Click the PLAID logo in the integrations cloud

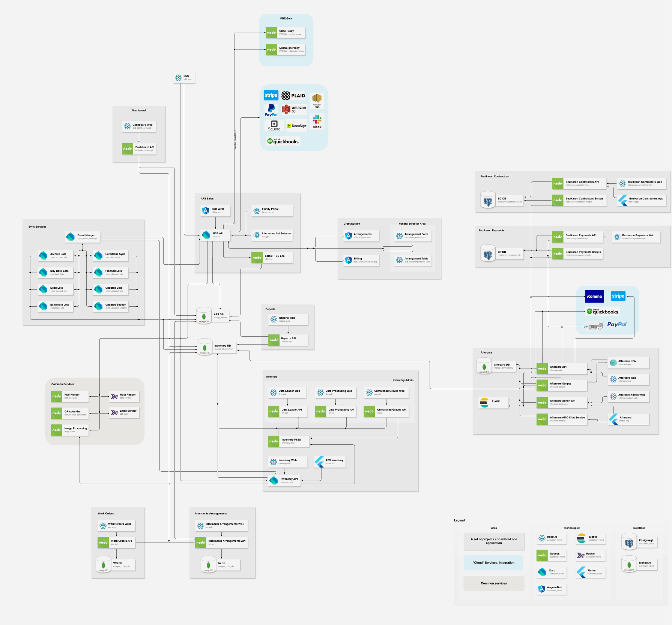[x=293, y=96]
